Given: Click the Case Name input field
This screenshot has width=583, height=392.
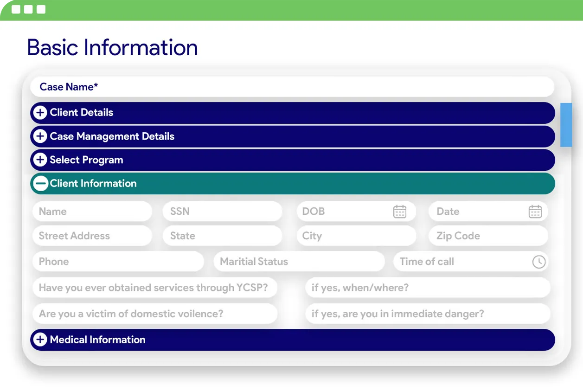Looking at the screenshot, I should click(292, 87).
